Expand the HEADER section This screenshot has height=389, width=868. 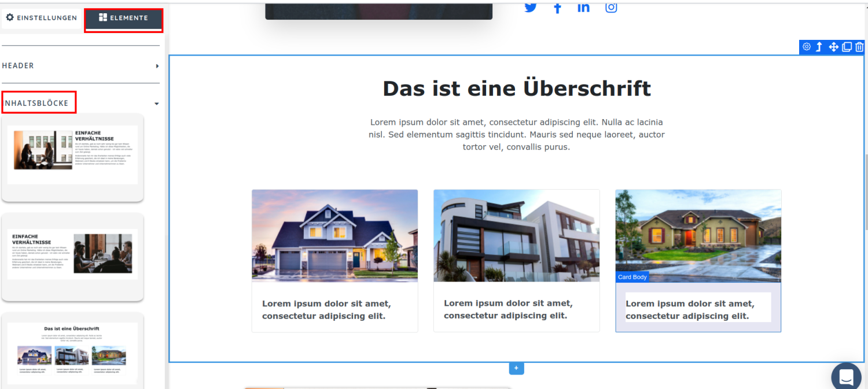[x=81, y=65]
